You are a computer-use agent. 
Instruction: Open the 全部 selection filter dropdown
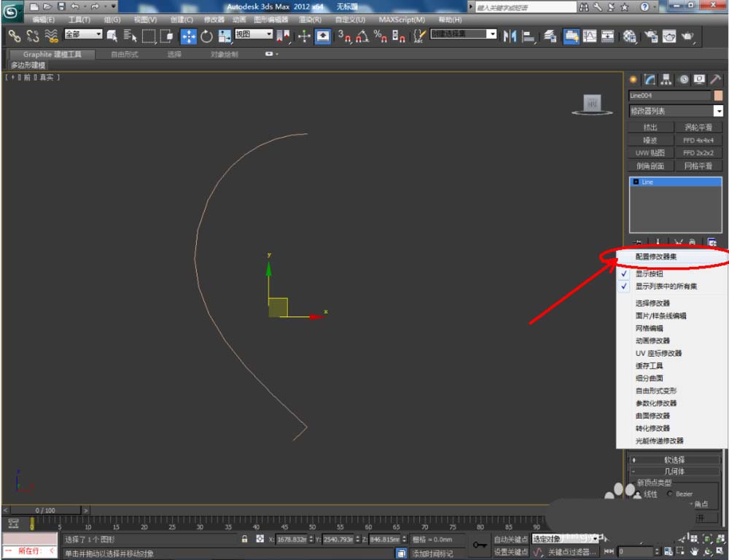click(83, 34)
